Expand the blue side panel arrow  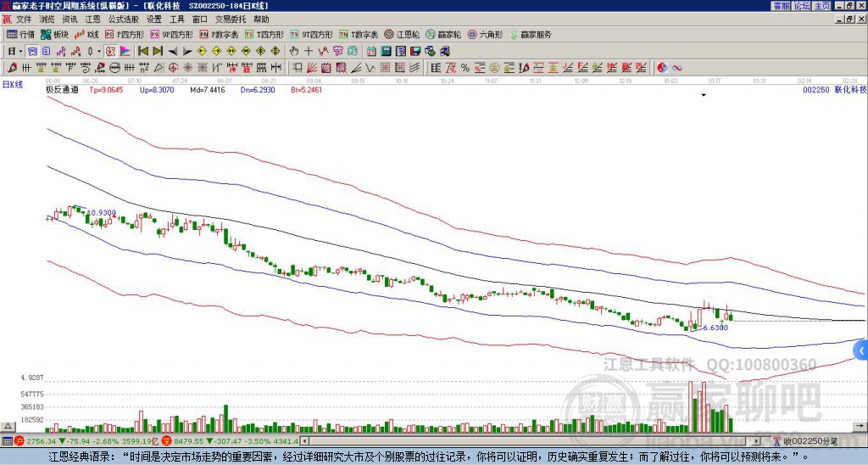861,350
